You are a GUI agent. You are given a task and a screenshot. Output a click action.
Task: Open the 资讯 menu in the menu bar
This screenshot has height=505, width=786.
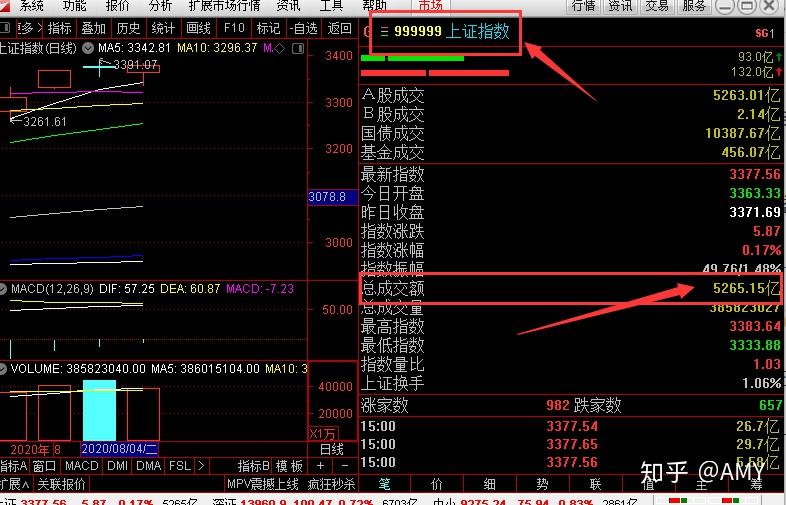coord(288,6)
